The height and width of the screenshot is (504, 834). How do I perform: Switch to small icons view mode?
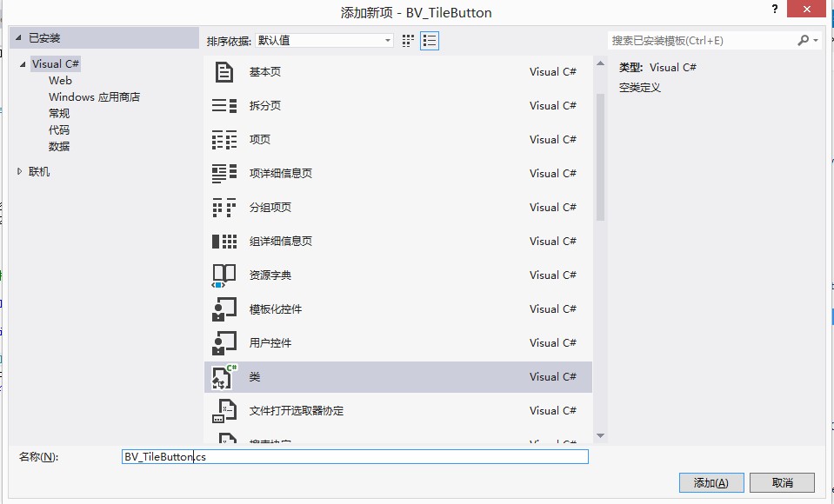click(408, 40)
